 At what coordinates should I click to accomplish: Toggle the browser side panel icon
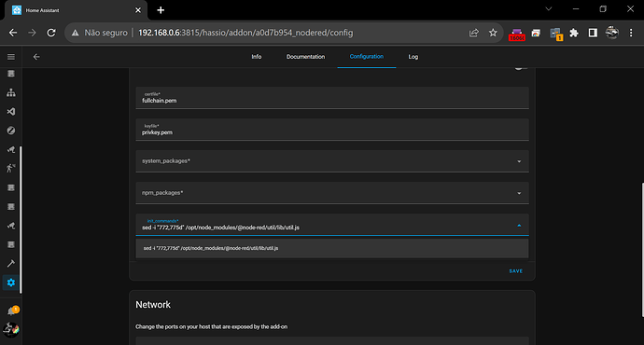[593, 33]
